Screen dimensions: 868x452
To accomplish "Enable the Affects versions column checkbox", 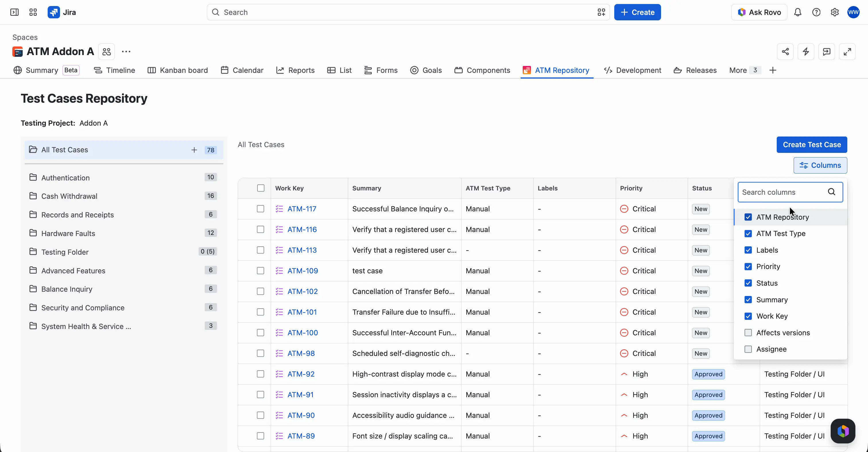I will pyautogui.click(x=748, y=332).
